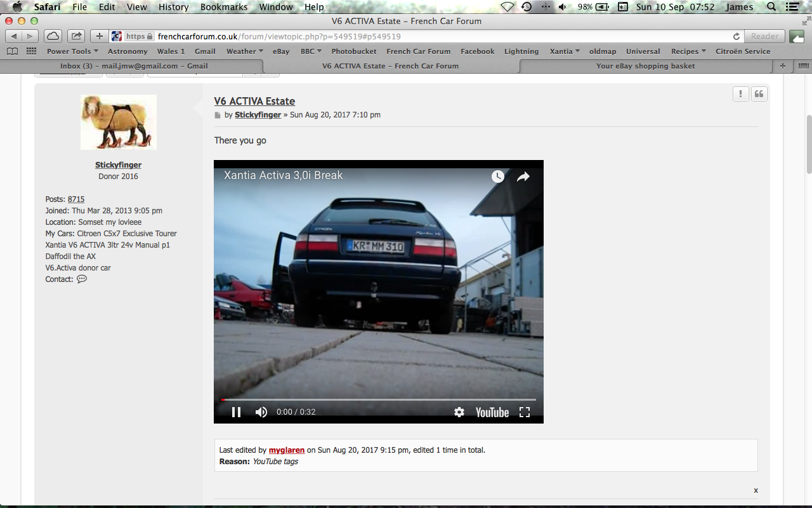
Task: Open the Top Sites grid icon
Action: pos(31,51)
